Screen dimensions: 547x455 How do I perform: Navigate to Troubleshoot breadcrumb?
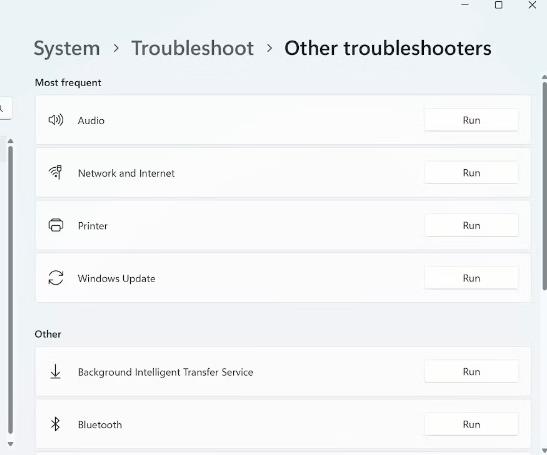192,48
